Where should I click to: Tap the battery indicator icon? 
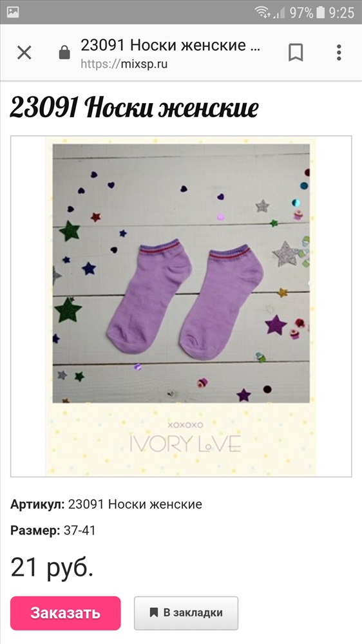click(321, 12)
